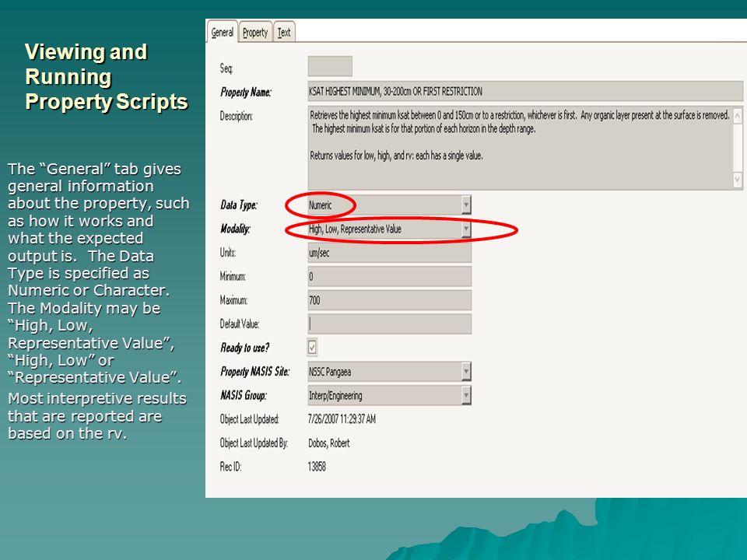Click the Ready to use? label
The height and width of the screenshot is (560, 747).
245,348
